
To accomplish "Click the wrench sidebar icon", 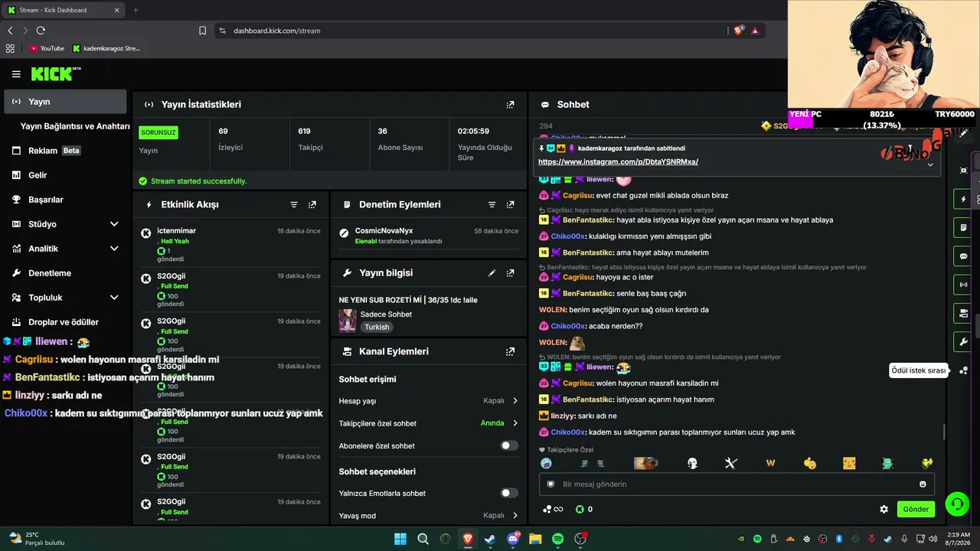I will (x=964, y=341).
